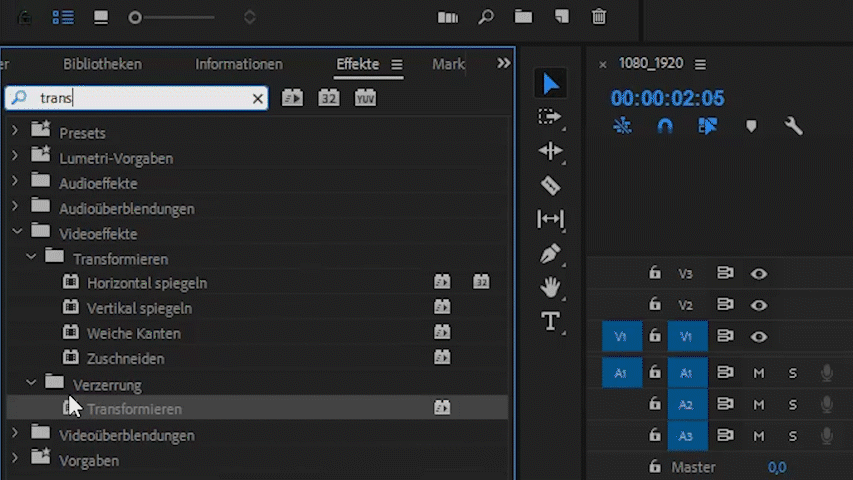This screenshot has height=480, width=853.
Task: Switch to the Bibliotheken tab
Action: click(x=102, y=64)
